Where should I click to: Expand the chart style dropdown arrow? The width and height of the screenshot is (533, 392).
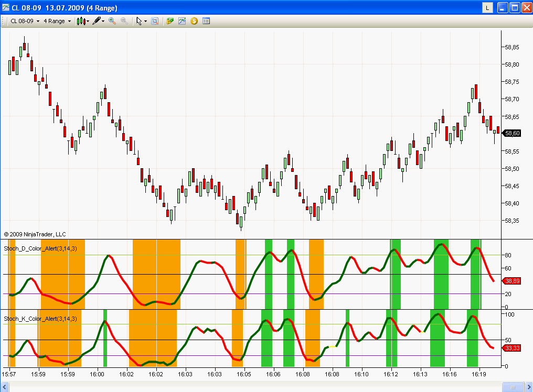coord(88,21)
